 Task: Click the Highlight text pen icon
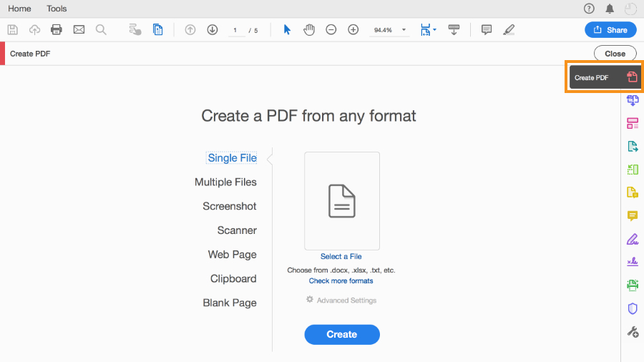tap(509, 29)
